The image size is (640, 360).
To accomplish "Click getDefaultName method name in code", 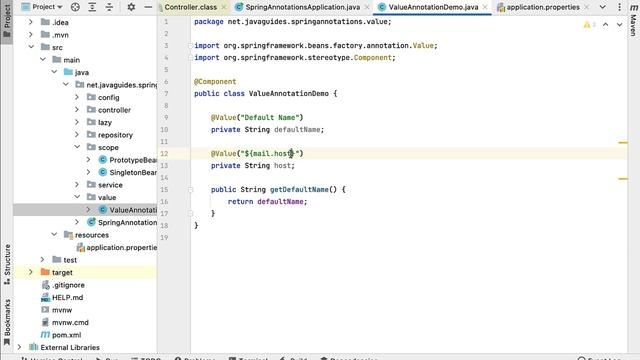I will tap(299, 189).
